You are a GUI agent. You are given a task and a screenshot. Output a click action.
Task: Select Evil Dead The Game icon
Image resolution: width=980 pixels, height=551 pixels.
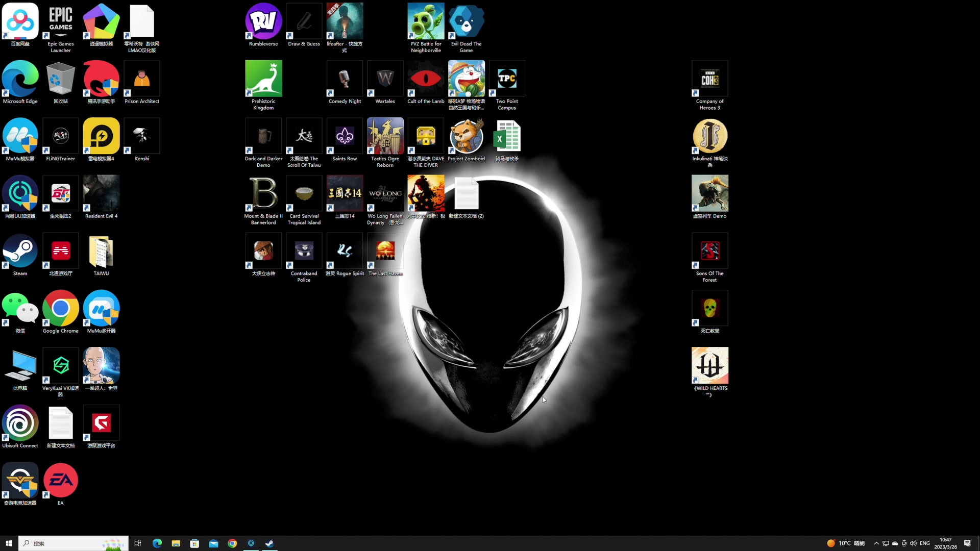(x=467, y=28)
